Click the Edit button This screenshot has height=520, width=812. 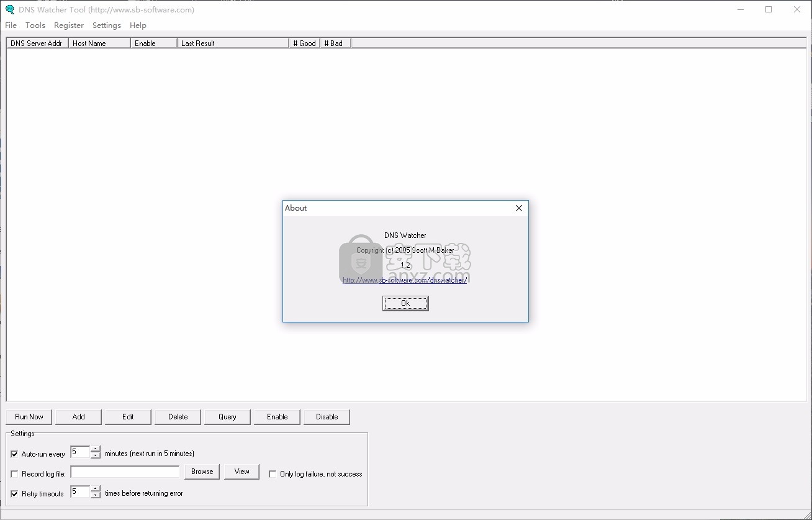click(x=129, y=417)
